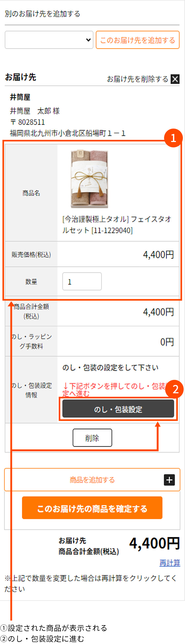This screenshot has width=185, height=644.
Task: Click the 再計算 link
Action: [x=170, y=562]
